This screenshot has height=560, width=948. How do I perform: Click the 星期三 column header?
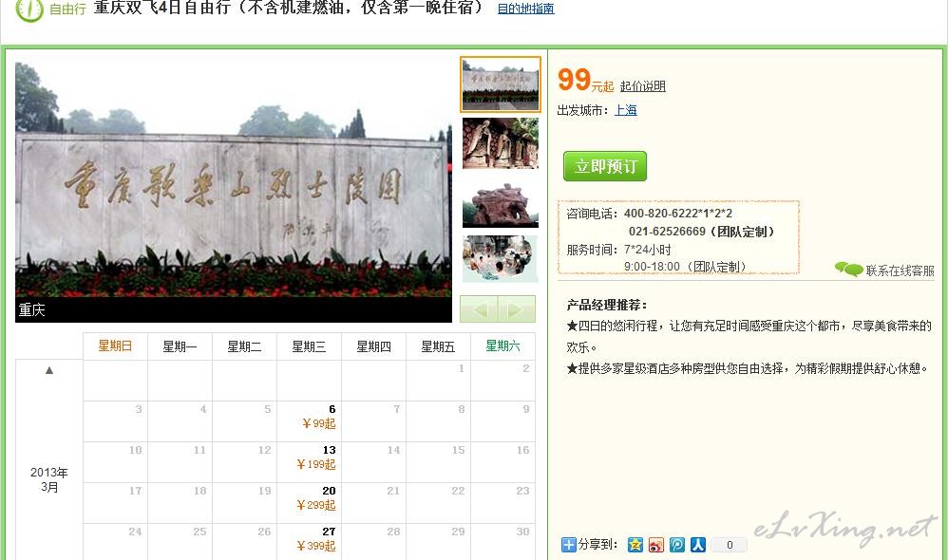coord(309,346)
